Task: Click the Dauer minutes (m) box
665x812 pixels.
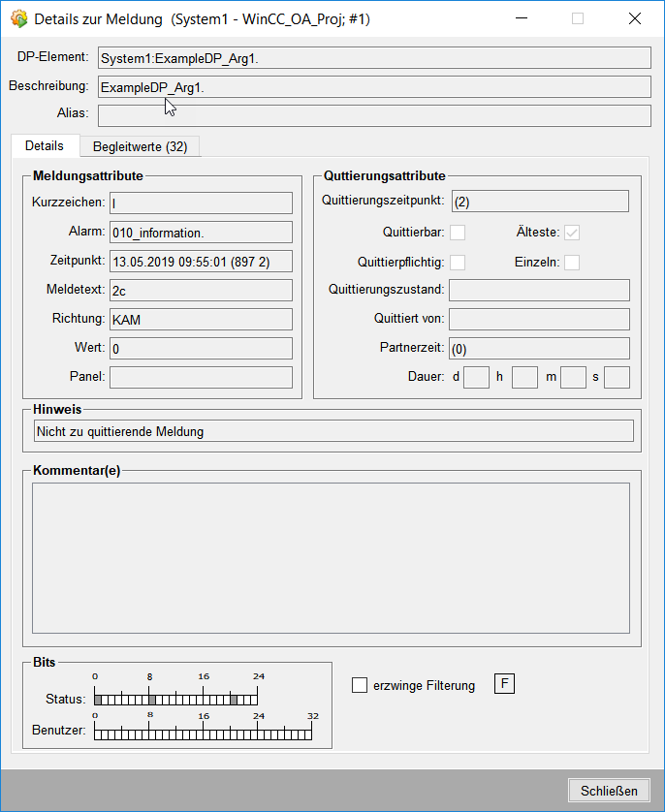Action: (x=573, y=377)
